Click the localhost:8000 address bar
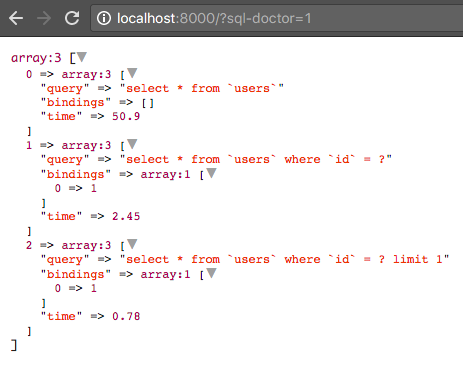Viewport: 463px width, 372px height. [277, 18]
